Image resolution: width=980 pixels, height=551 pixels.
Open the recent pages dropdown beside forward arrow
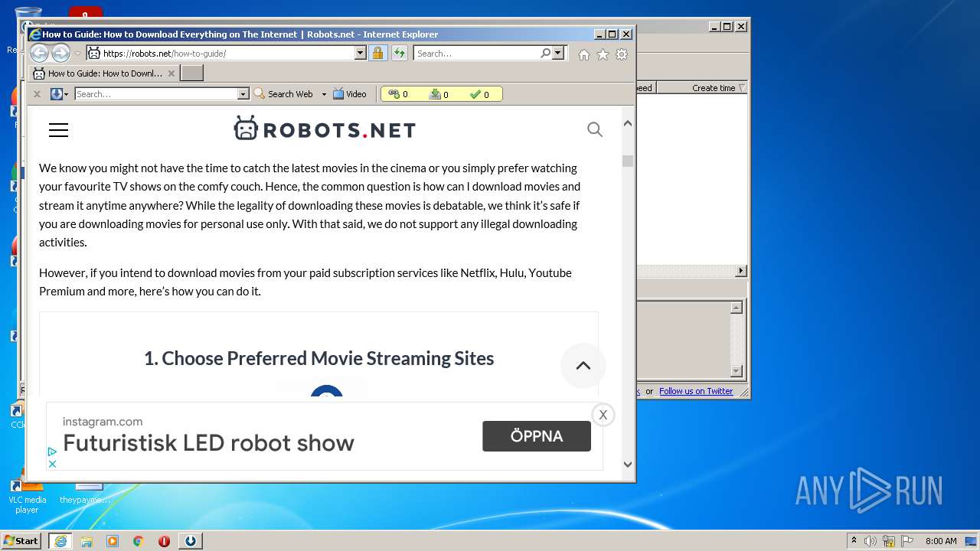77,54
